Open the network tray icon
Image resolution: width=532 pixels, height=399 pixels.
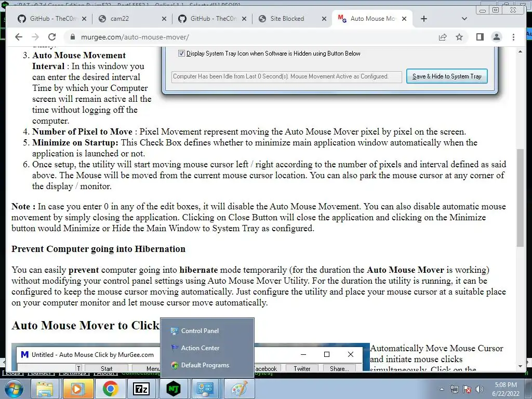tap(454, 390)
